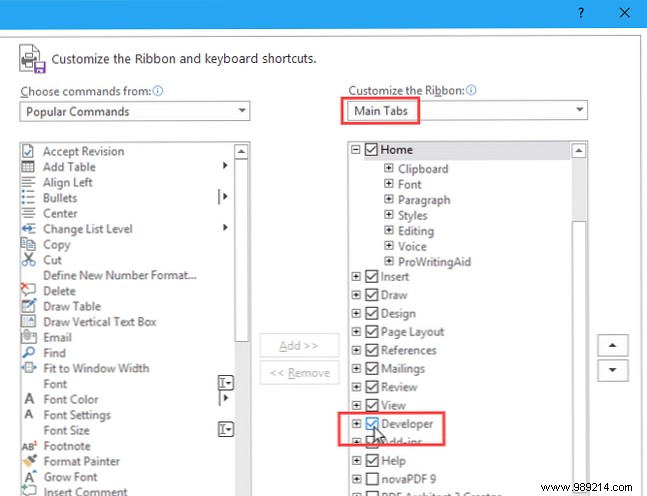Open the Choose commands from dropdown
The width and height of the screenshot is (647, 496).
pyautogui.click(x=135, y=111)
